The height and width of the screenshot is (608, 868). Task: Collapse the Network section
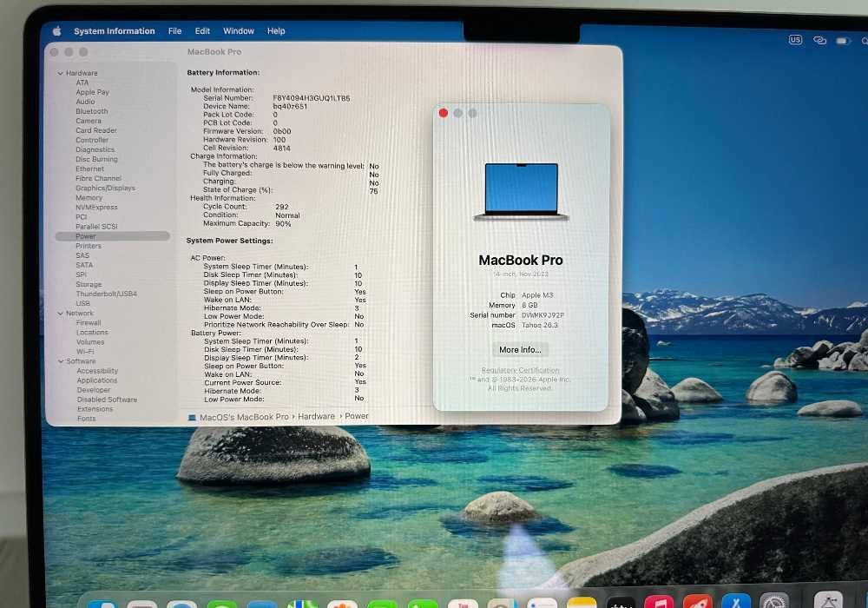pos(61,314)
